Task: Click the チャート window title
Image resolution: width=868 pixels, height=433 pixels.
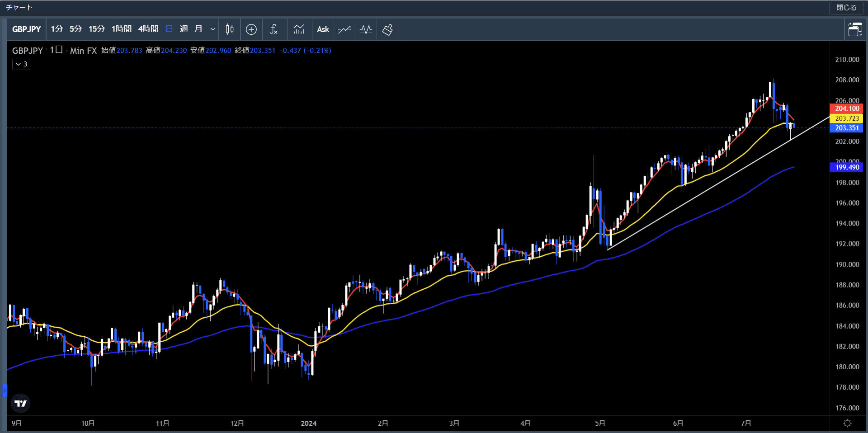Action: pyautogui.click(x=19, y=8)
